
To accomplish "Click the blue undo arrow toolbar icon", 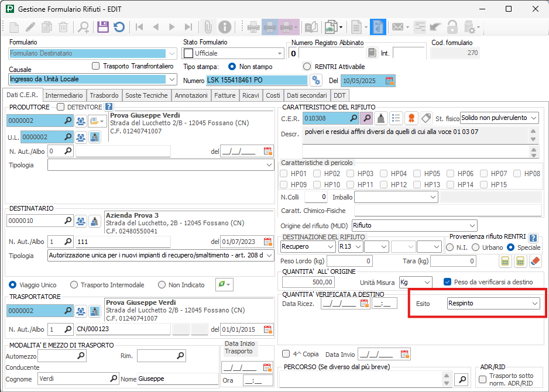I will point(119,27).
